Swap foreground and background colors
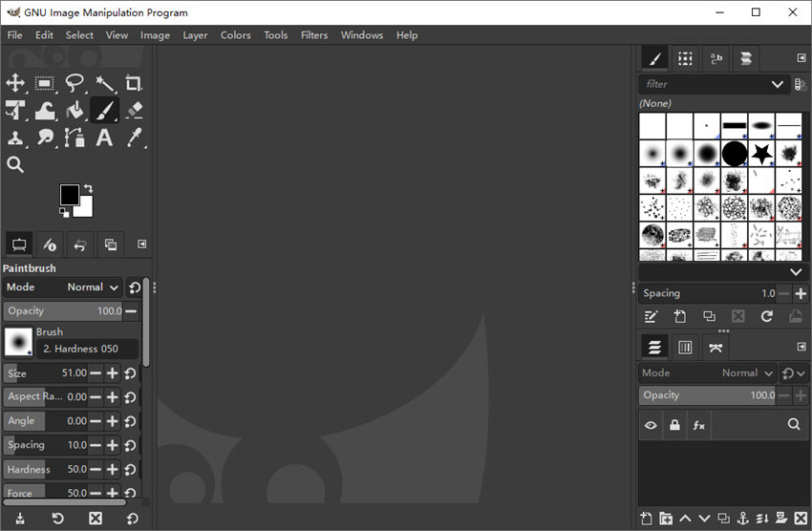Viewport: 812px width, 531px height. [89, 188]
